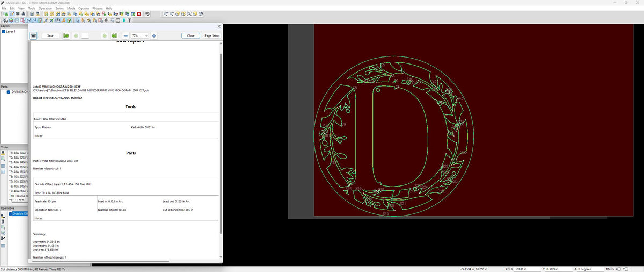
Task: Click the crosshair move icon in second toolbar
Action: tap(106, 20)
